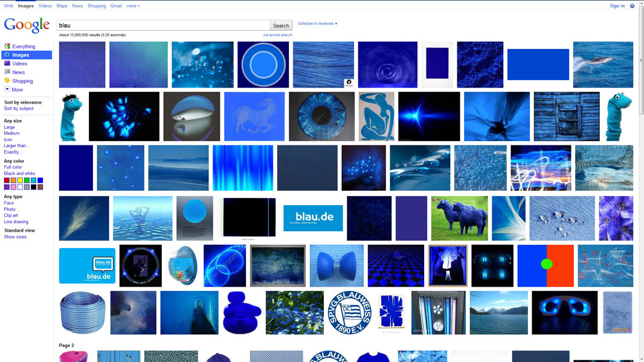Click the search box containing 'blau'
This screenshot has width=644, height=362.
163,25
